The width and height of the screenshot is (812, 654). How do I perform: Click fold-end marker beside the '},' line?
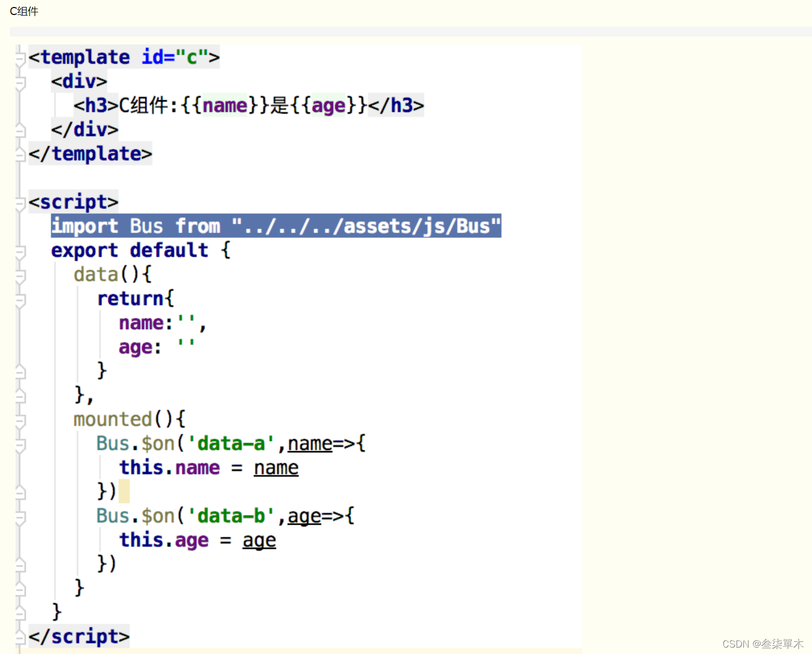[20, 395]
